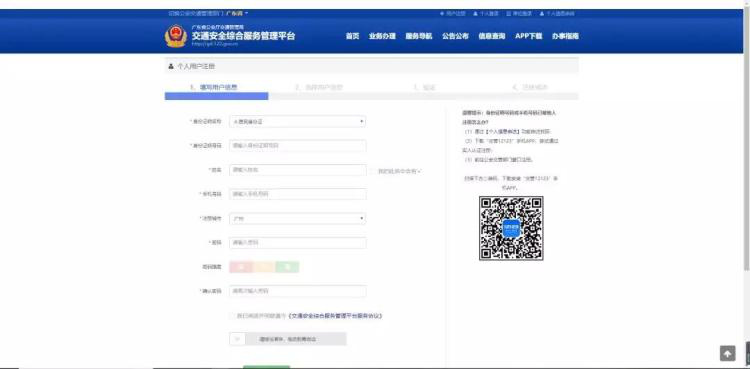Expand the 广东省 region selector at top

237,13
